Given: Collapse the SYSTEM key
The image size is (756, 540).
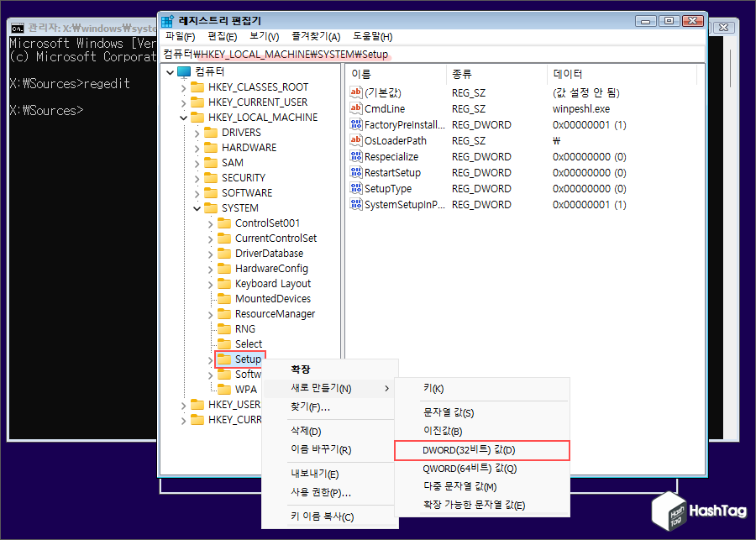Looking at the screenshot, I should 197,208.
